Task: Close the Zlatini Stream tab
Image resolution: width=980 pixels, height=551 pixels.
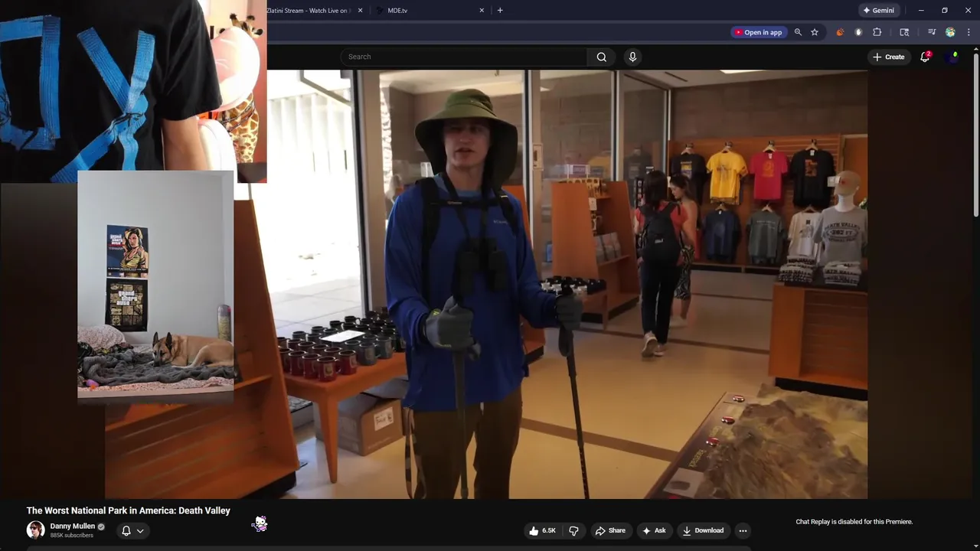Action: [361, 10]
